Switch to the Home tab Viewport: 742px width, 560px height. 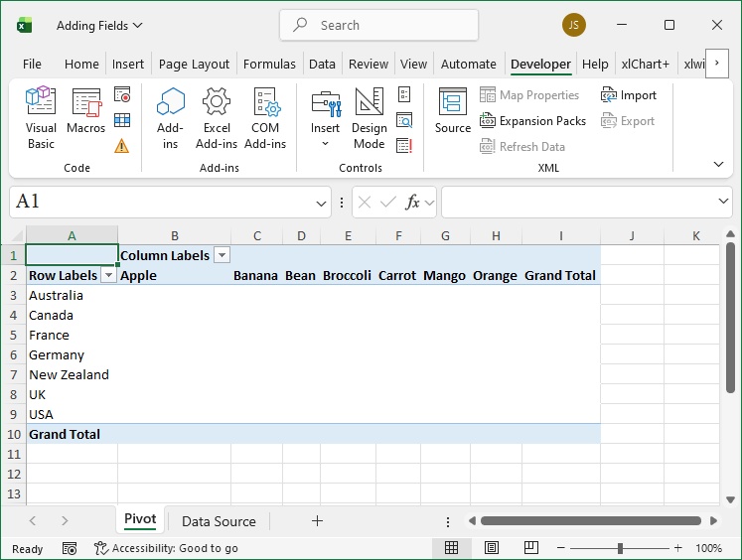coord(81,64)
